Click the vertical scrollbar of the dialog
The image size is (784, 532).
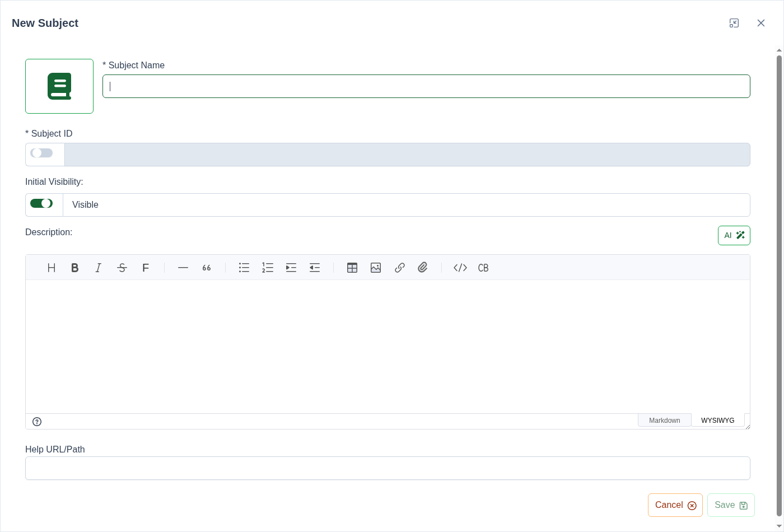(779, 286)
